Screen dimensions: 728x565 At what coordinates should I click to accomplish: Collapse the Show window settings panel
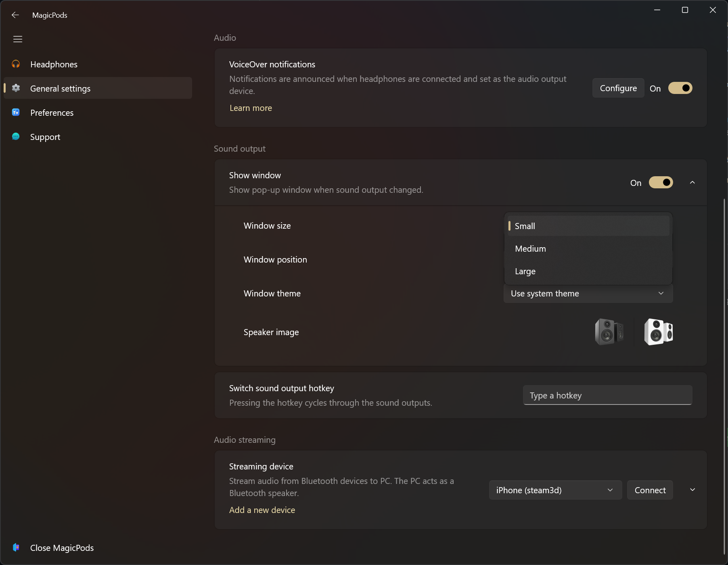[x=692, y=182]
